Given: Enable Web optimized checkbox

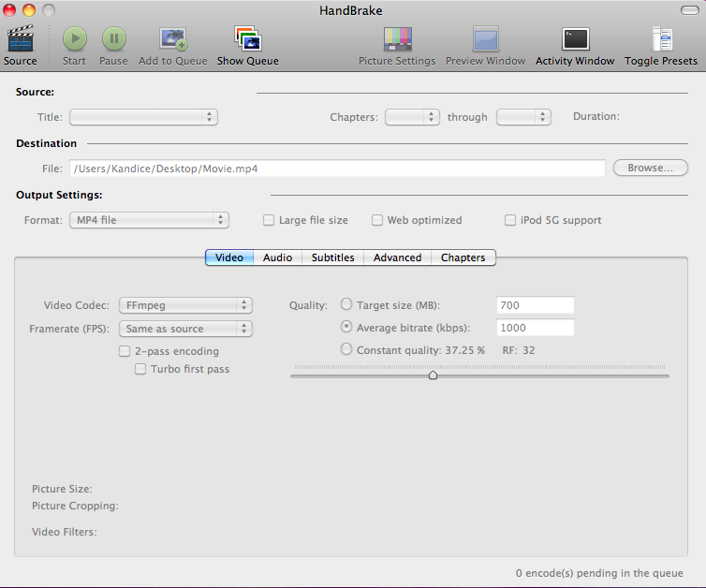Looking at the screenshot, I should pos(377,220).
